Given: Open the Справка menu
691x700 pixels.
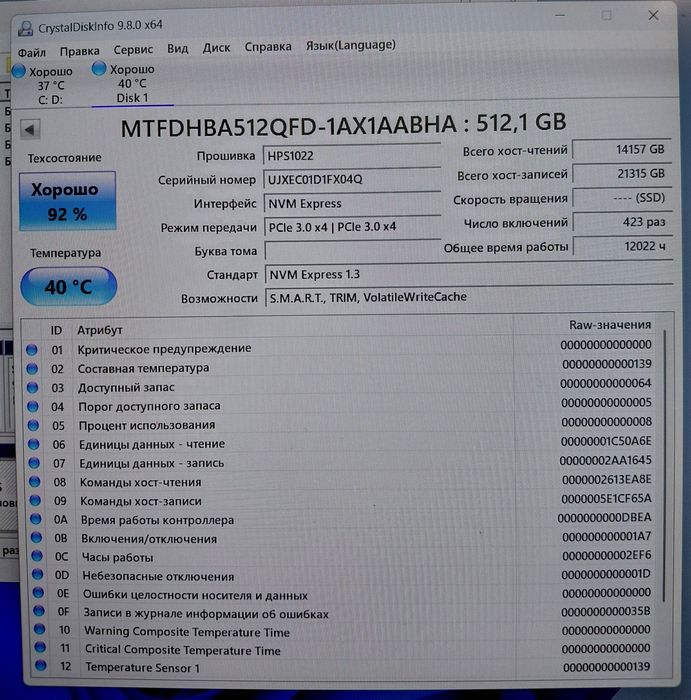Looking at the screenshot, I should pyautogui.click(x=268, y=46).
